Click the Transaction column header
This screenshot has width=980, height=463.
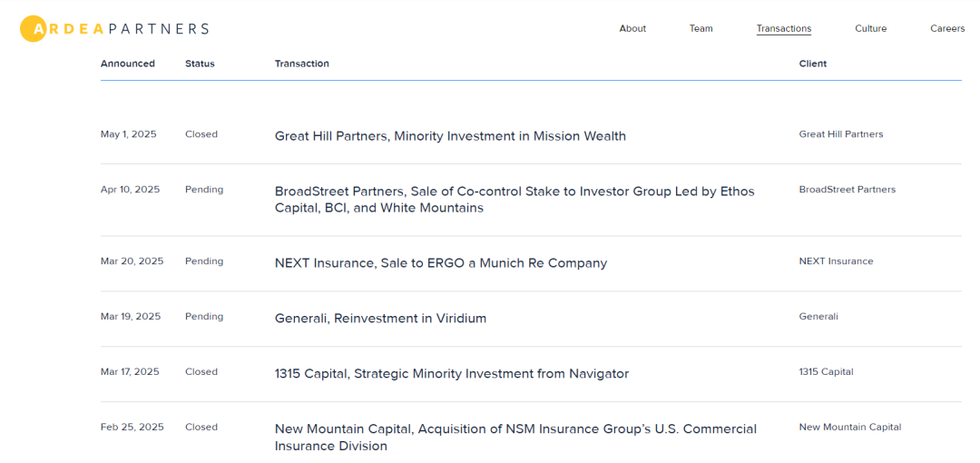click(301, 64)
